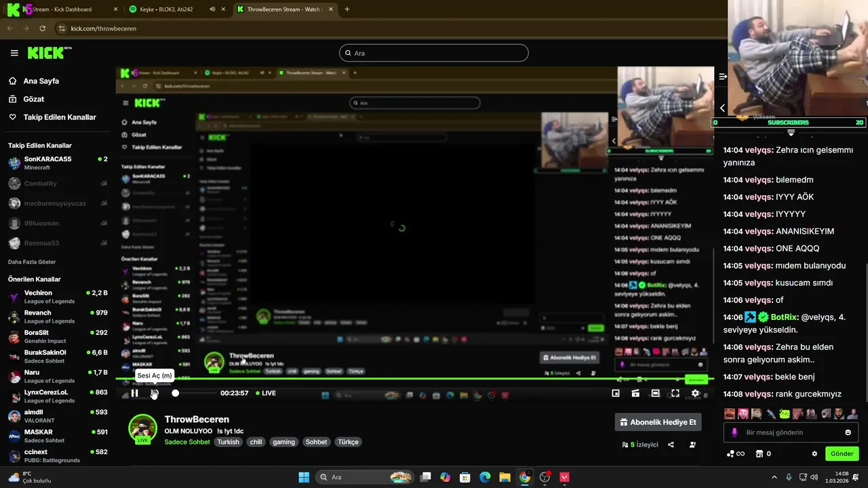This screenshot has height=488, width=868.
Task: Open Vechiron recommended channel
Action: 58,297
